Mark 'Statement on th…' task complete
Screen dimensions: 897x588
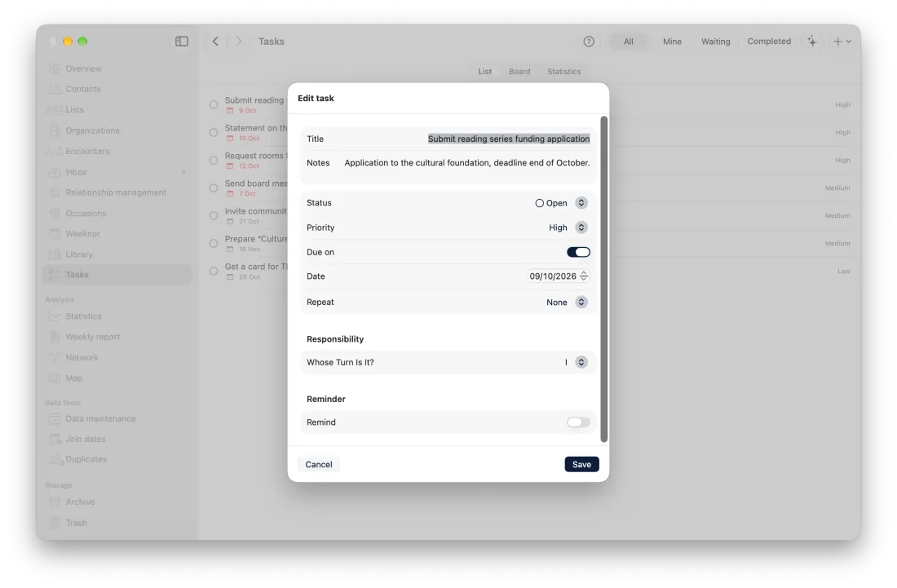[x=214, y=133]
